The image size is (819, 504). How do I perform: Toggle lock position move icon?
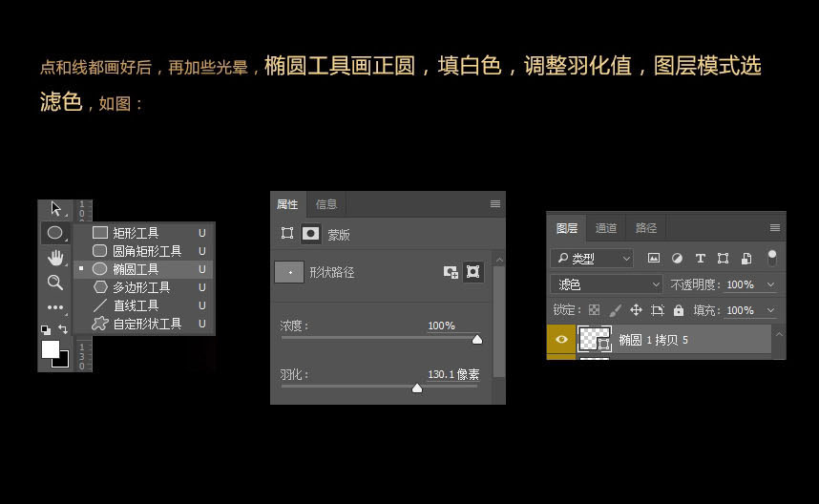[636, 310]
